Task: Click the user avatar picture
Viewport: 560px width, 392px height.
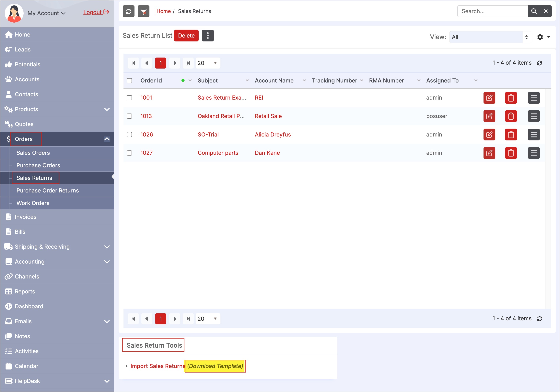Action: coord(14,13)
